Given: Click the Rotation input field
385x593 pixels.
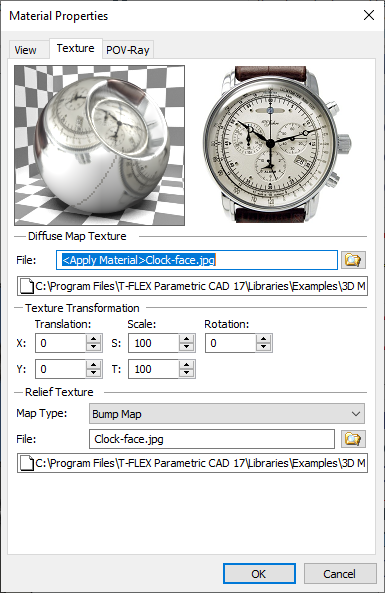Looking at the screenshot, I should (x=231, y=343).
